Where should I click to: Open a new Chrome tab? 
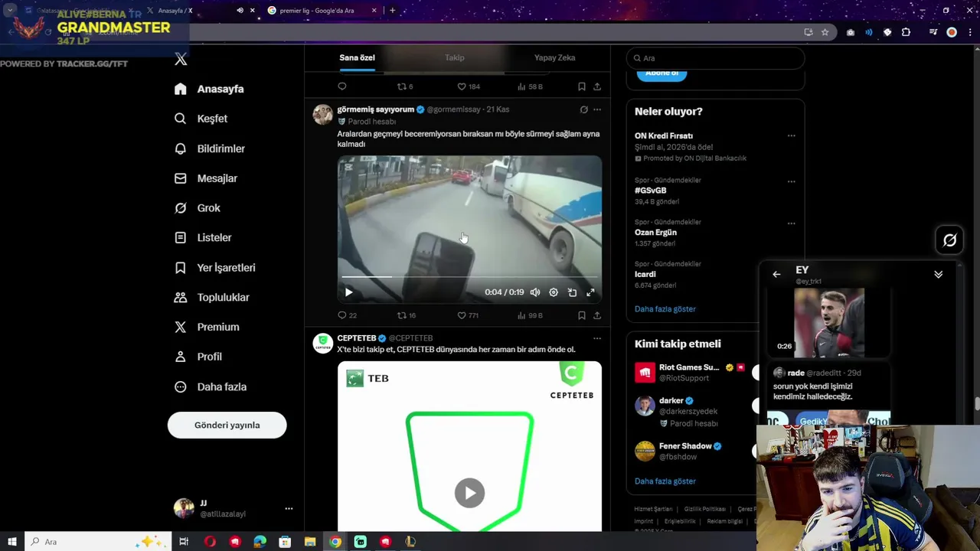point(392,11)
